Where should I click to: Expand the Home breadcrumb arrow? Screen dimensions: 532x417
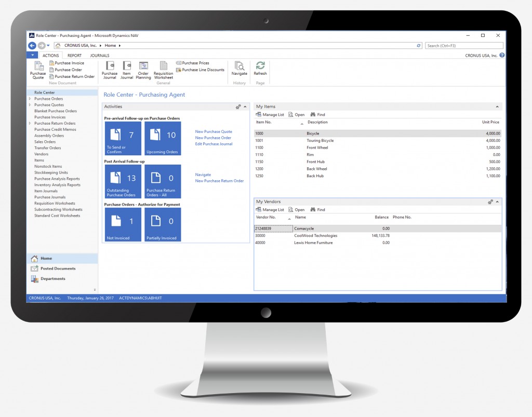tap(119, 45)
